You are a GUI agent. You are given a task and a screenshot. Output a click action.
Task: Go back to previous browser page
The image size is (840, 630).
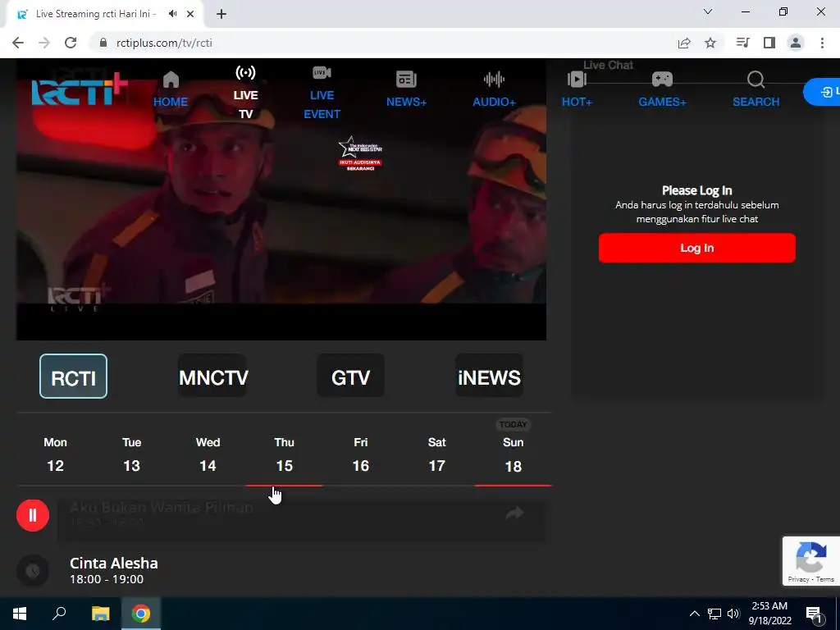click(x=18, y=43)
